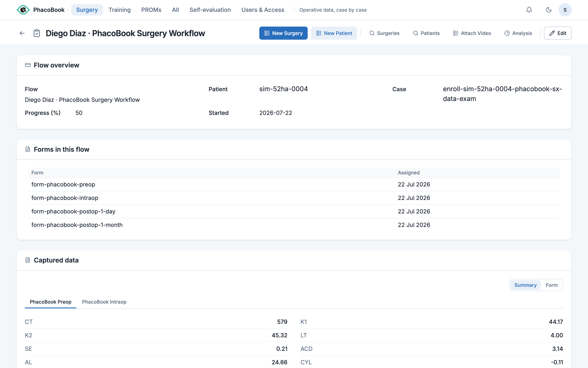
Task: Click the form-phacobook-preop row
Action: (x=294, y=184)
